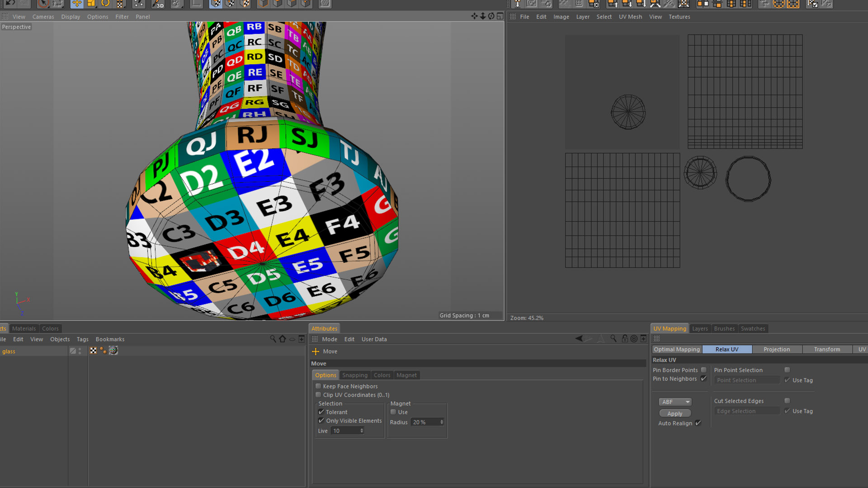Open the UV Mesh menu
Image resolution: width=868 pixels, height=488 pixels.
tap(630, 17)
